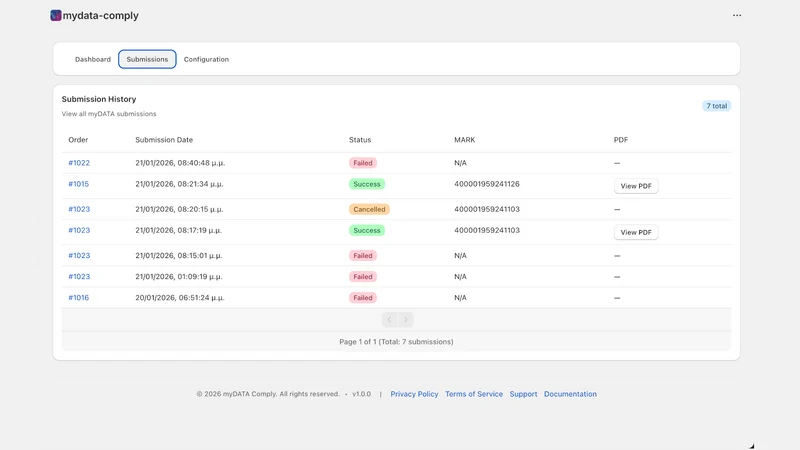Click the v1.0.0 version label

361,394
